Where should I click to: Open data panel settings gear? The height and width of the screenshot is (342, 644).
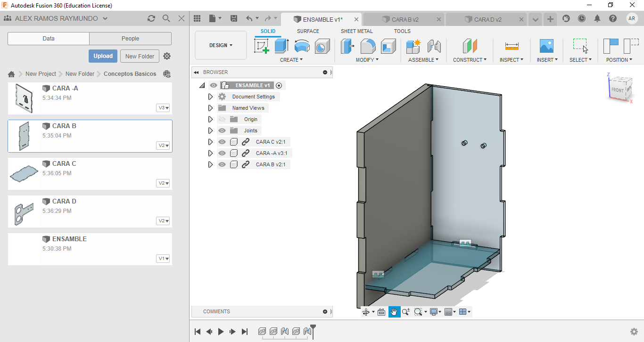167,56
